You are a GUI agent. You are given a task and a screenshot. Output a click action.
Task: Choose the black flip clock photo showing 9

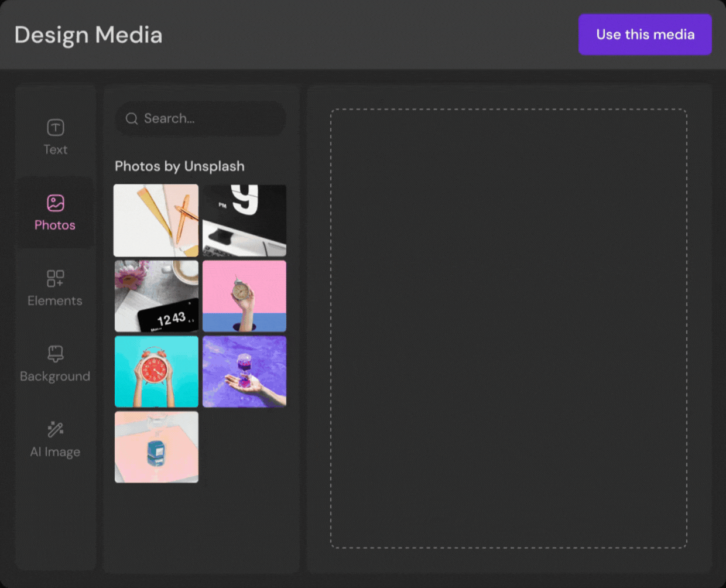244,221
